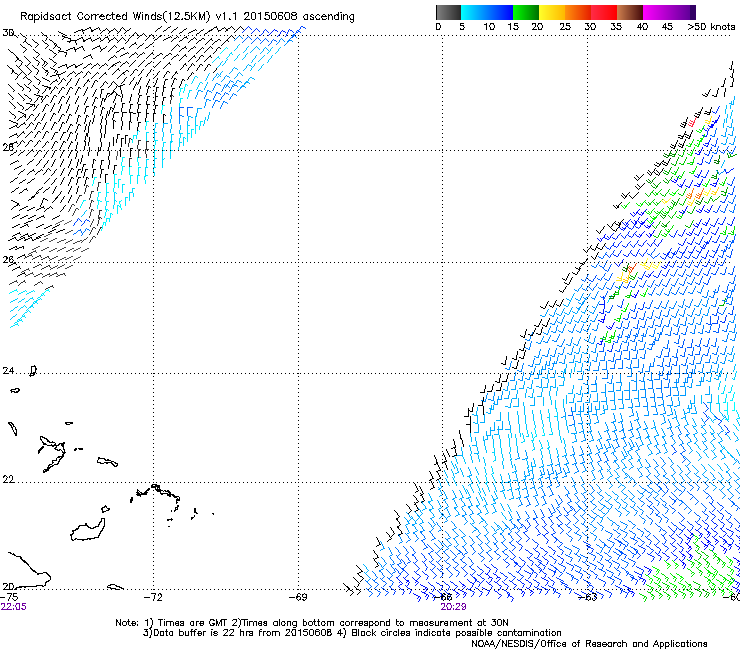Click the '-75' longitude axis label
The height and width of the screenshot is (650, 740).
coord(9,597)
